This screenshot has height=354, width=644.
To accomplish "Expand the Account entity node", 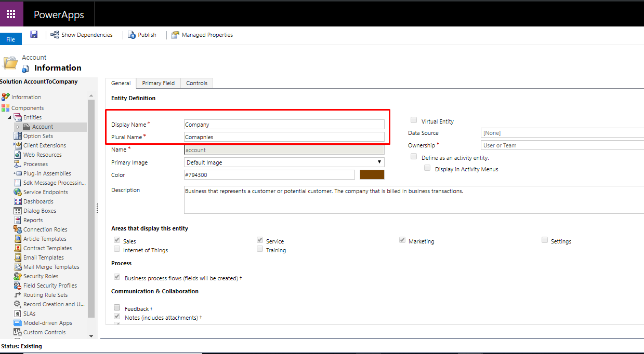I will [18, 127].
